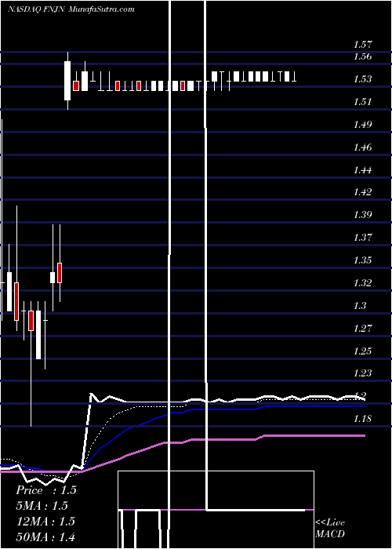Click the 1.56 price axis label
Image resolution: width=392 pixels, height=549 pixels.
click(362, 56)
